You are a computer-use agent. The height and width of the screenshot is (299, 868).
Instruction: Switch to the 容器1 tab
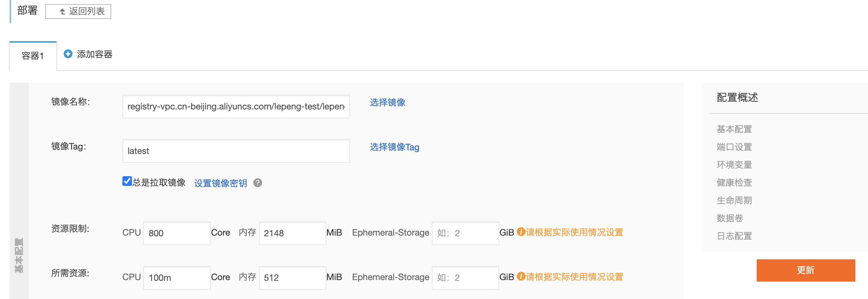click(x=33, y=56)
